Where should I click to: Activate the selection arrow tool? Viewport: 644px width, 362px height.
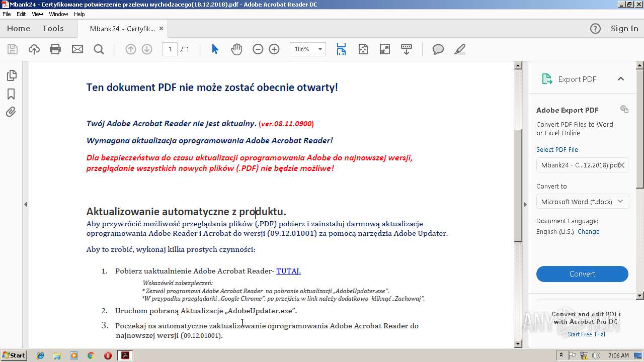tap(215, 49)
